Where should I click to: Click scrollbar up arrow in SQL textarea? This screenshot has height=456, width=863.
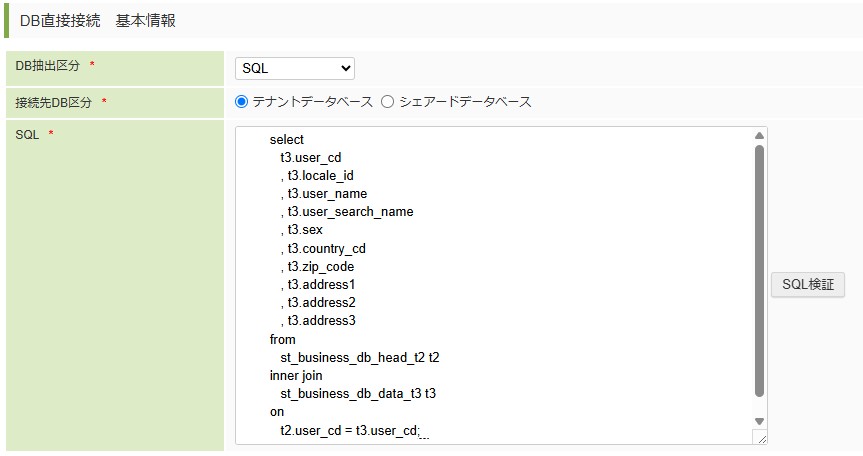pos(760,135)
